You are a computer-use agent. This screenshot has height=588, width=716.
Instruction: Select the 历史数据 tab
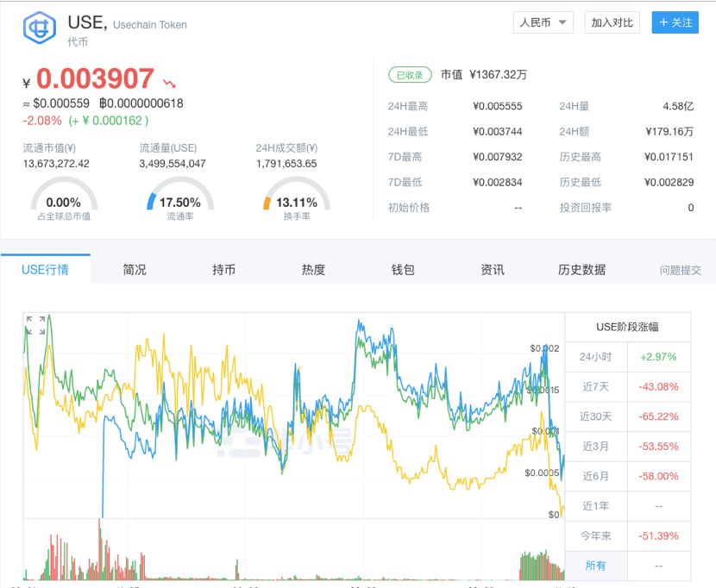(581, 269)
